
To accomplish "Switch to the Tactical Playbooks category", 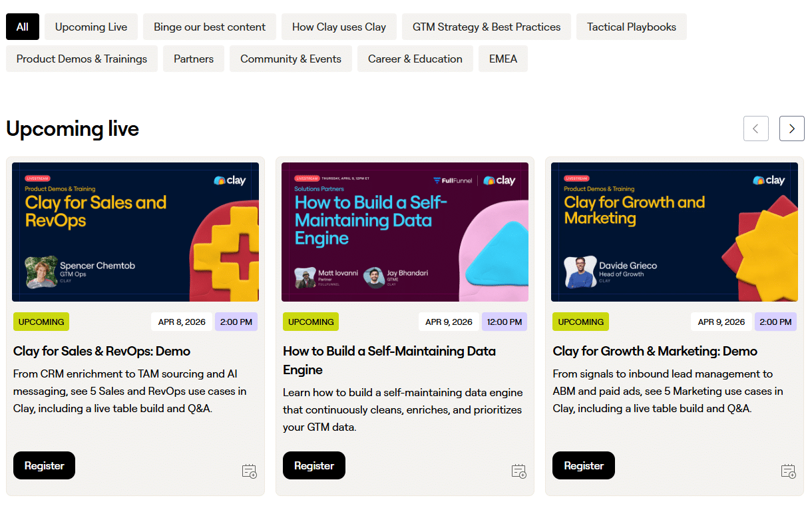I will coord(631,27).
